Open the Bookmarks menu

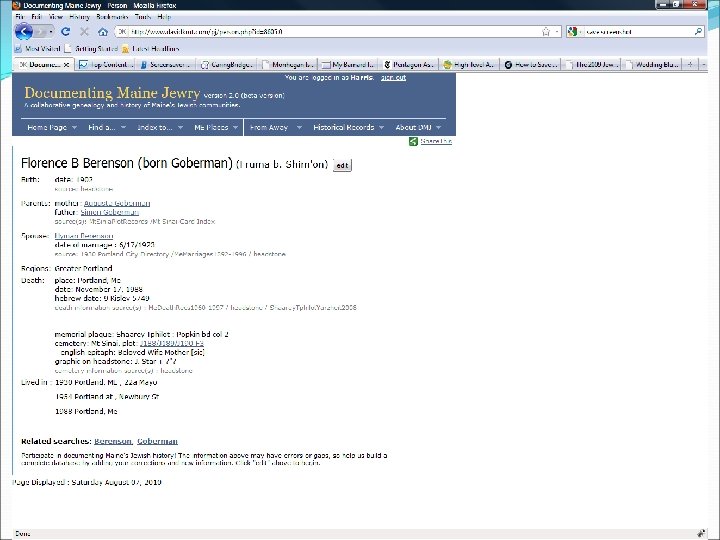[x=112, y=17]
